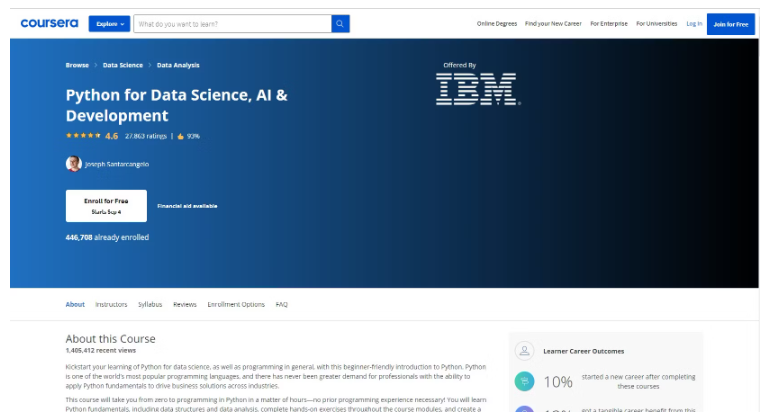Click the Enroll for Free button
The height and width of the screenshot is (417, 766).
(106, 206)
